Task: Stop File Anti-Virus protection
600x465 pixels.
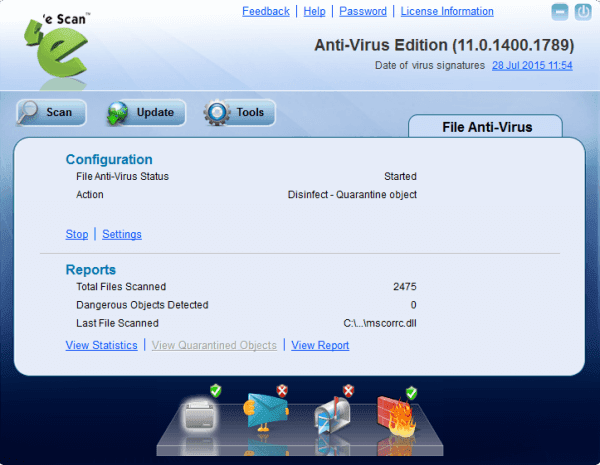Action: [x=77, y=234]
